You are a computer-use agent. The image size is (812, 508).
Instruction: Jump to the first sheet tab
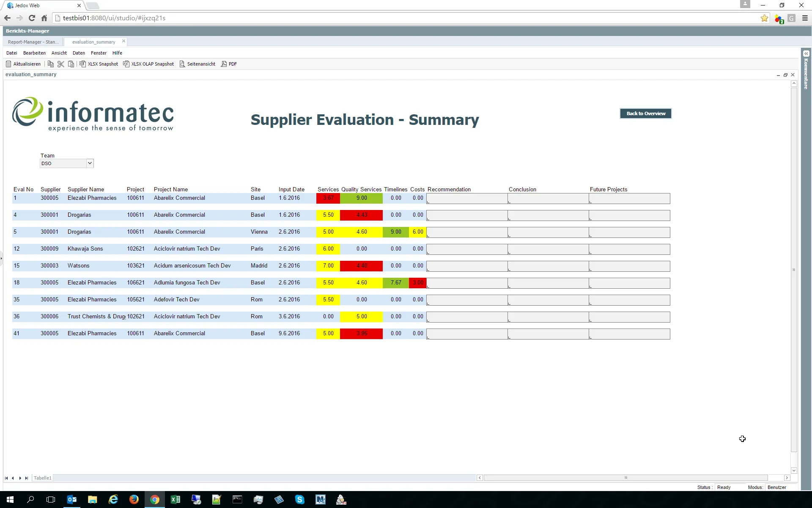coord(6,478)
